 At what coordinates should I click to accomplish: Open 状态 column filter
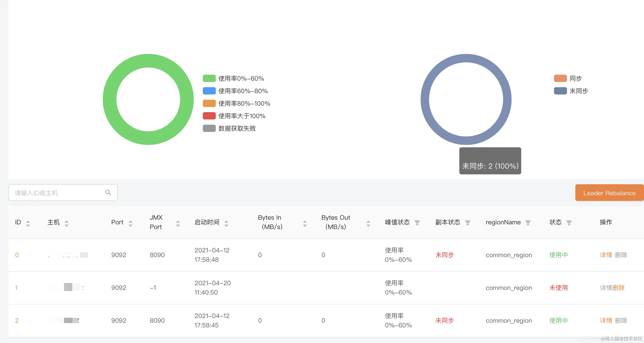coord(569,223)
